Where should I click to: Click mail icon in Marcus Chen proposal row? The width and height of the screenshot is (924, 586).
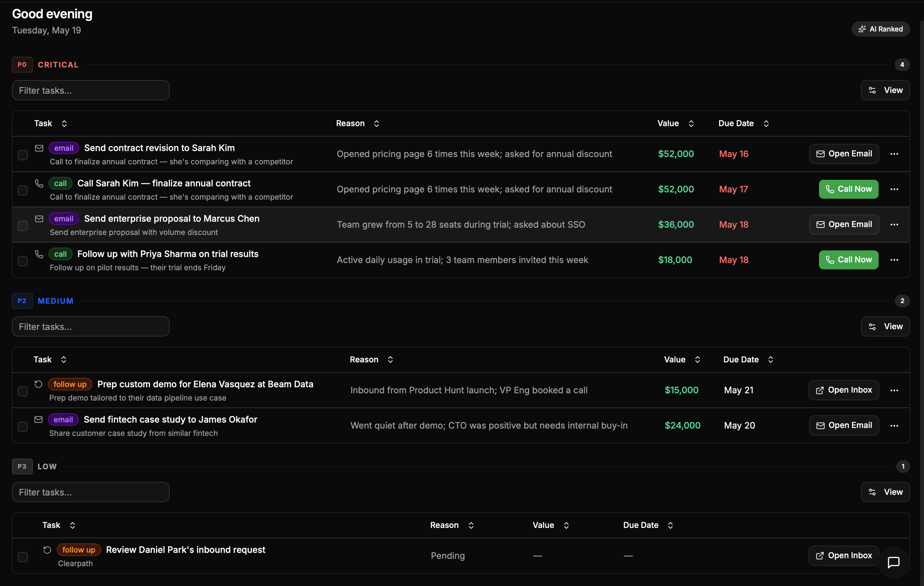point(39,219)
